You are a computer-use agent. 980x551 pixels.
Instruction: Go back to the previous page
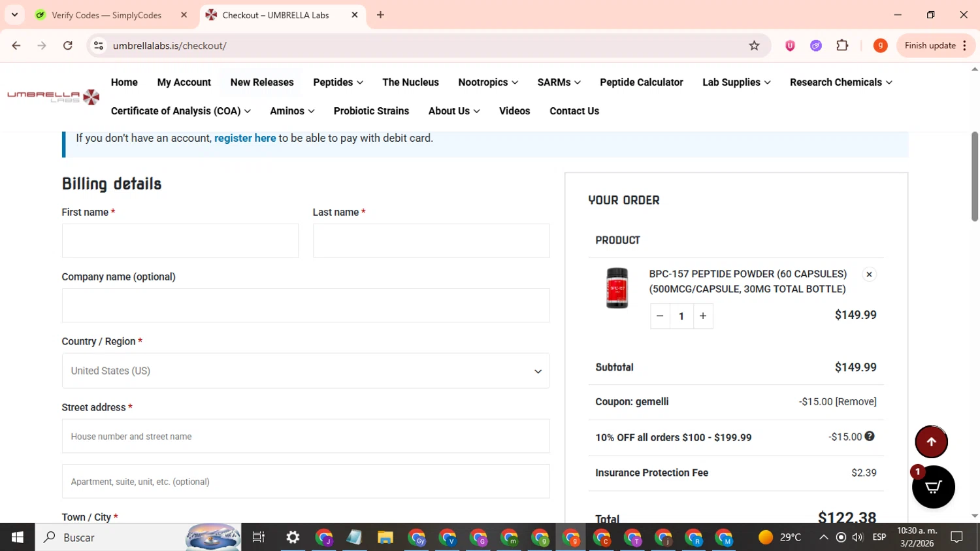[16, 46]
